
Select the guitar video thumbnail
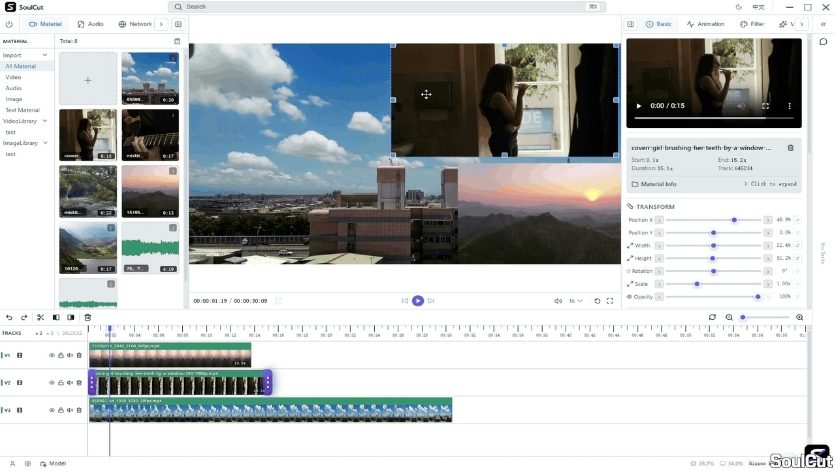pyautogui.click(x=150, y=135)
